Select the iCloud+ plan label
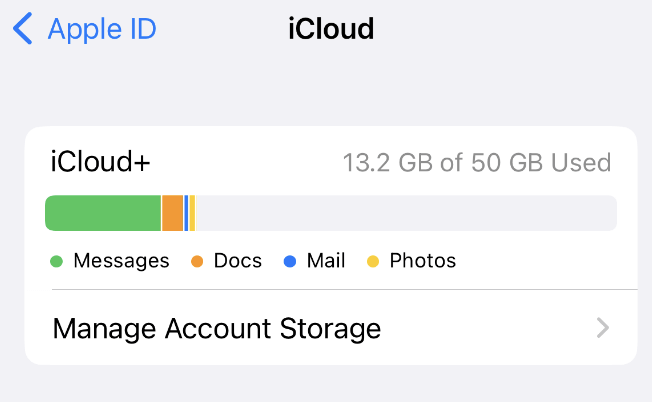 click(100, 161)
